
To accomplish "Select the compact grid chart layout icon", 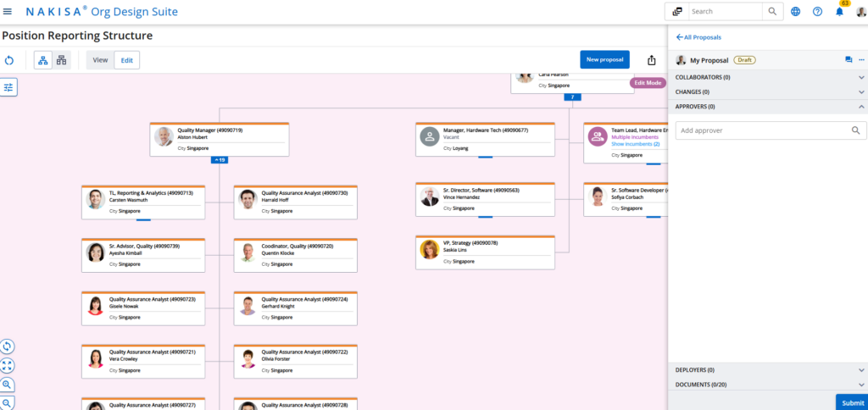I will pyautogui.click(x=61, y=60).
